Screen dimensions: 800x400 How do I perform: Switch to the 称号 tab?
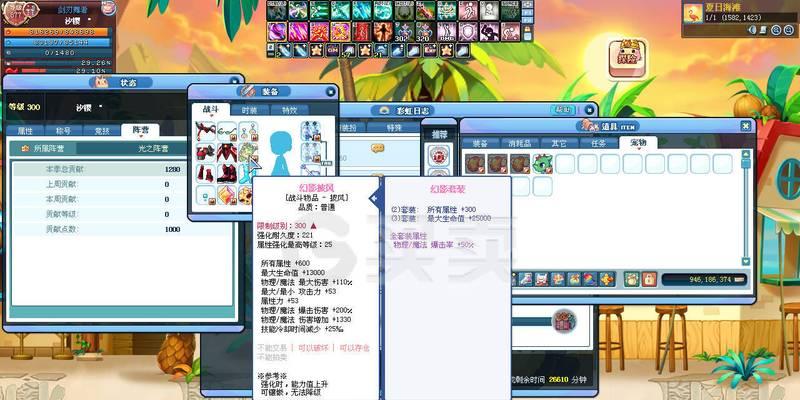(x=63, y=131)
